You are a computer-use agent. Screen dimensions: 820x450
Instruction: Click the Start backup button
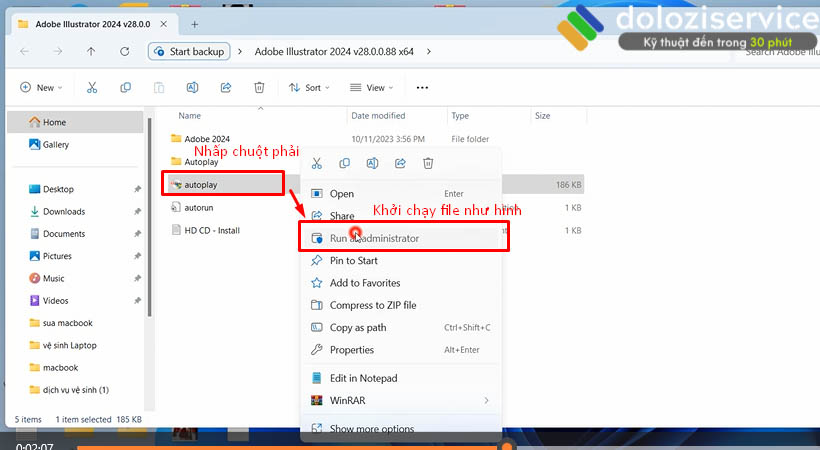tap(189, 51)
